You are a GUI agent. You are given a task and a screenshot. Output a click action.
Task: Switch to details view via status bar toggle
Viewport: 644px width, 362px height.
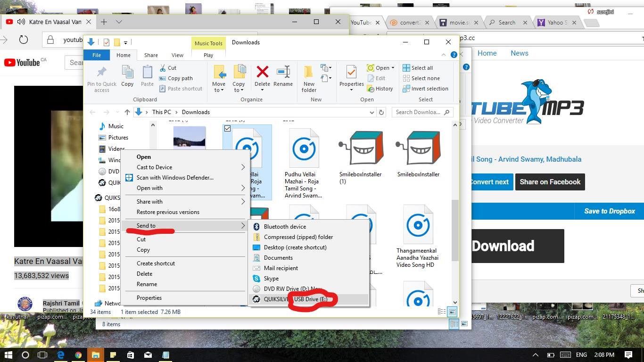click(442, 312)
